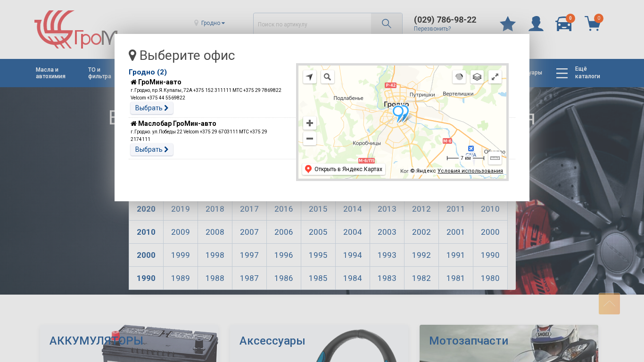Screen dimensions: 644x362
Task: Select the year 2015 cell
Action: click(318, 209)
